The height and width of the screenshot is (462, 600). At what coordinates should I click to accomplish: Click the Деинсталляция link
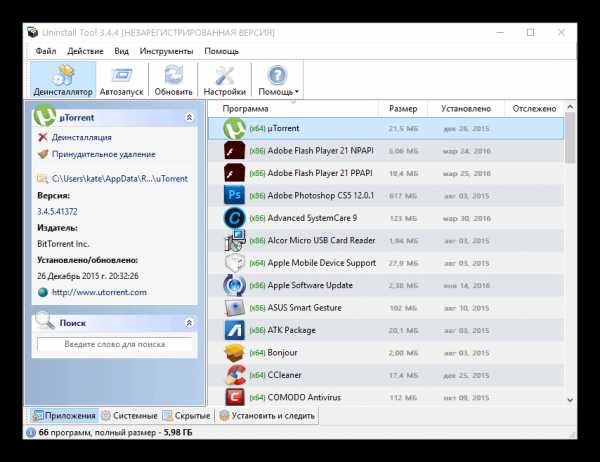pyautogui.click(x=82, y=137)
